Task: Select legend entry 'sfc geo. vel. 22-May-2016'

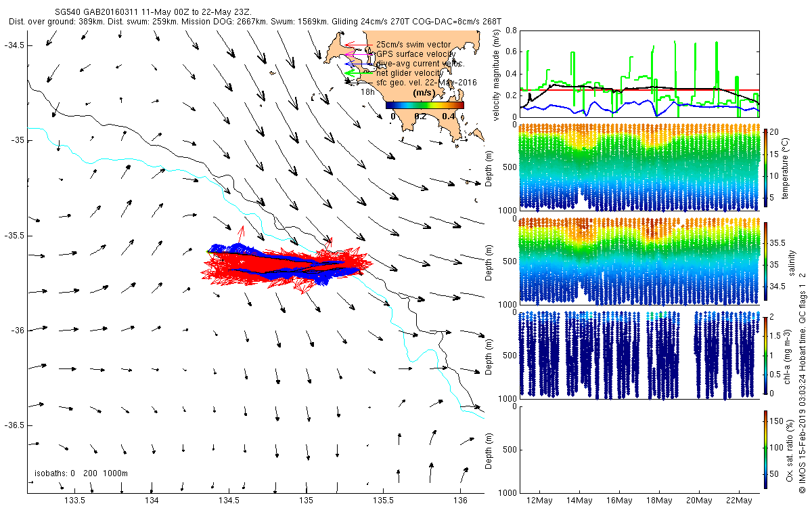Action: 426,82
